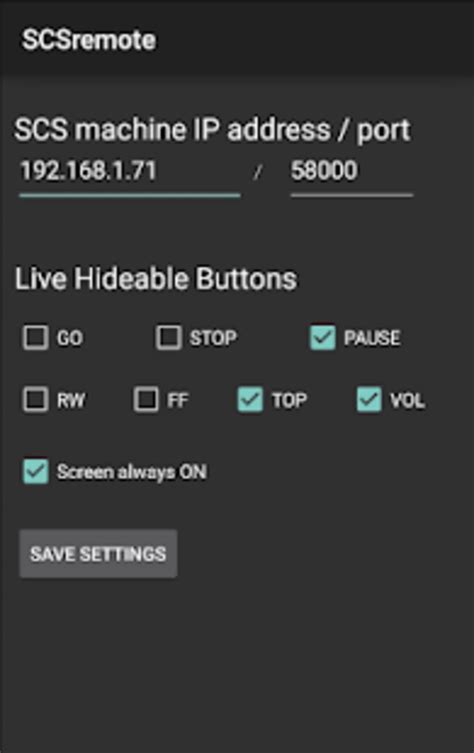Click the SCS machine IP address heading

(212, 130)
